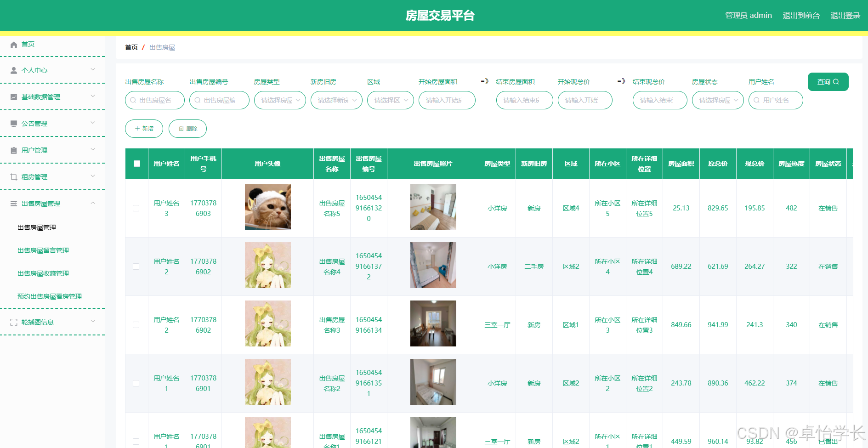Screen dimensions: 868x448
Task: Click the 个人中心 person icon
Action: click(x=14, y=70)
